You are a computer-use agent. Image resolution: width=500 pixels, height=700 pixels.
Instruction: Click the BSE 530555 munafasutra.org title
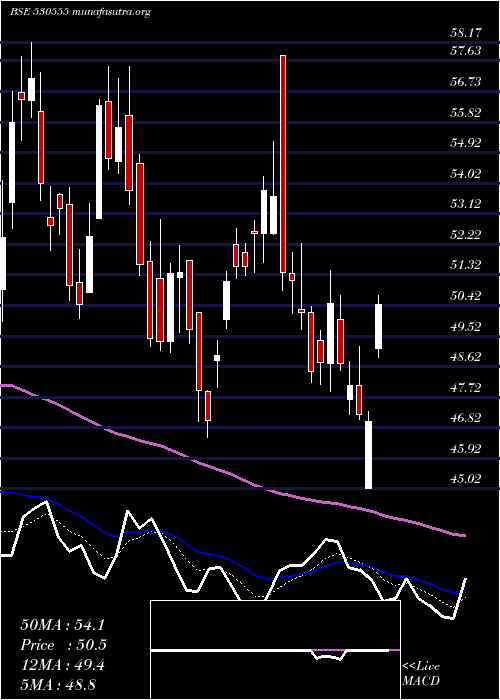(x=80, y=12)
